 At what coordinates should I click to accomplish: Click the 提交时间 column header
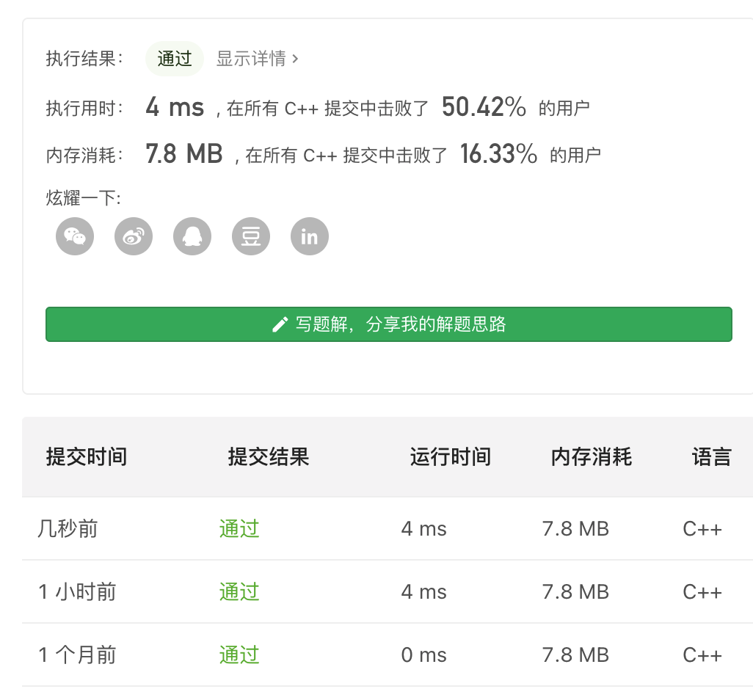(x=87, y=457)
